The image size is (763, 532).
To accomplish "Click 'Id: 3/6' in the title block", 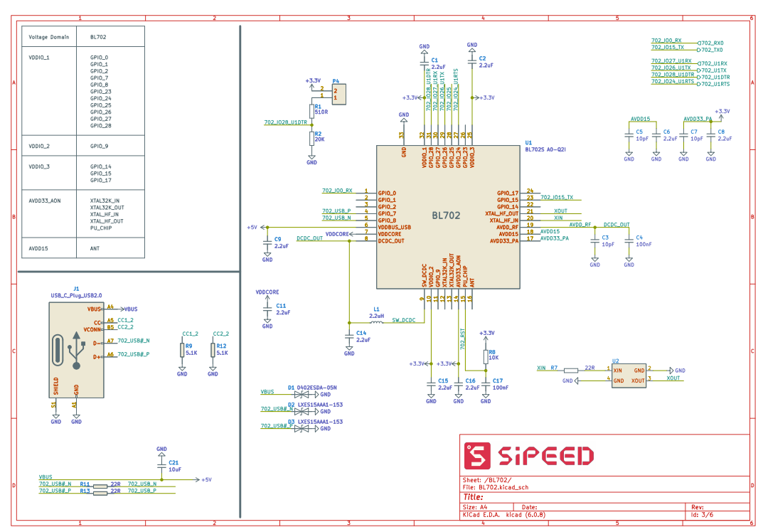I will (x=702, y=514).
